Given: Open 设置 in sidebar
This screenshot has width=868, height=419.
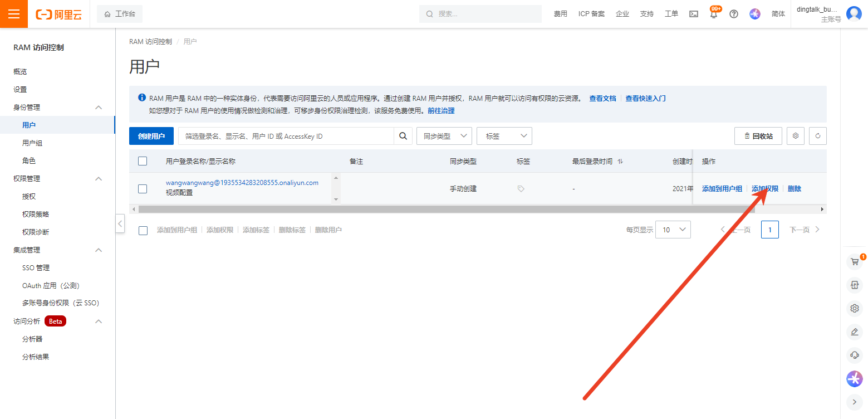Looking at the screenshot, I should point(20,90).
